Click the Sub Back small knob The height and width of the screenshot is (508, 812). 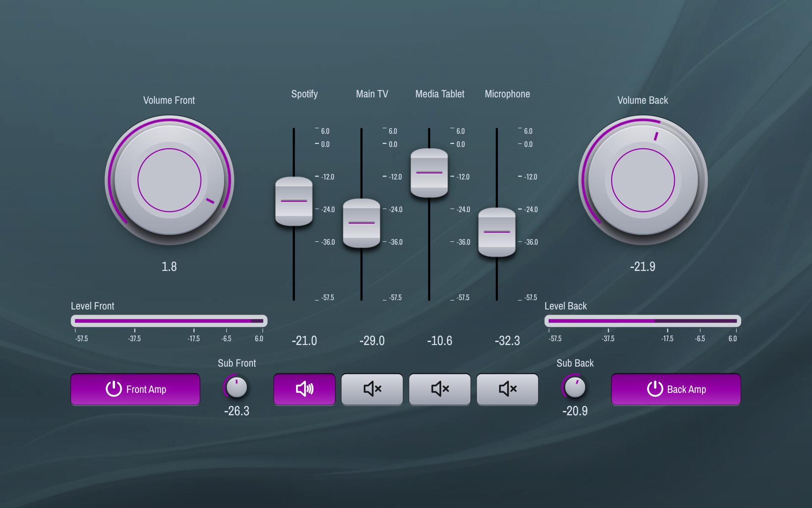coord(575,387)
